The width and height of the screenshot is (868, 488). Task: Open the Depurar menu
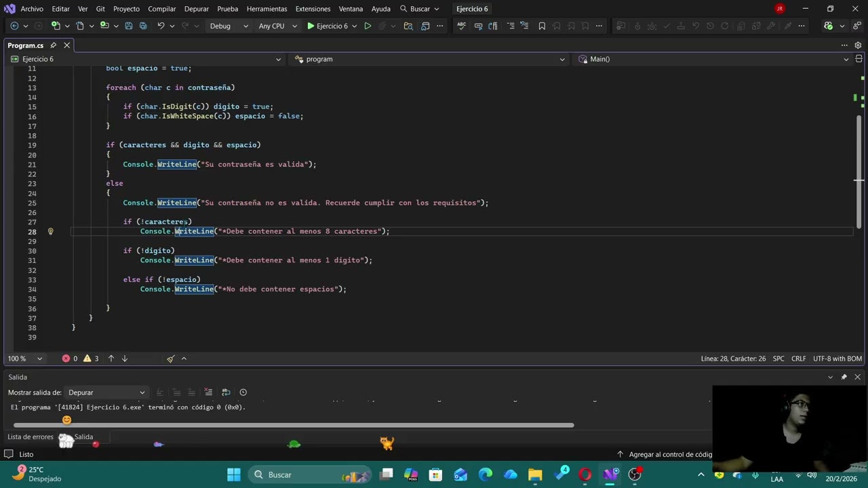197,9
